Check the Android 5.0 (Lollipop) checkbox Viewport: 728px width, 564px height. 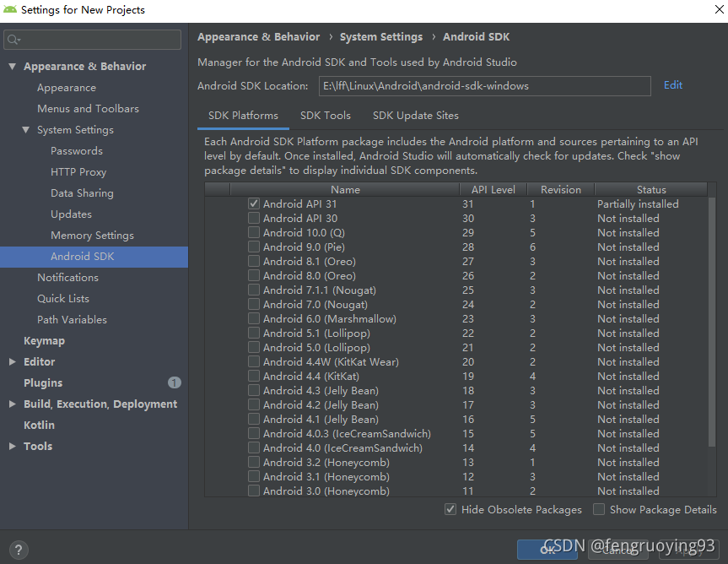tap(254, 348)
